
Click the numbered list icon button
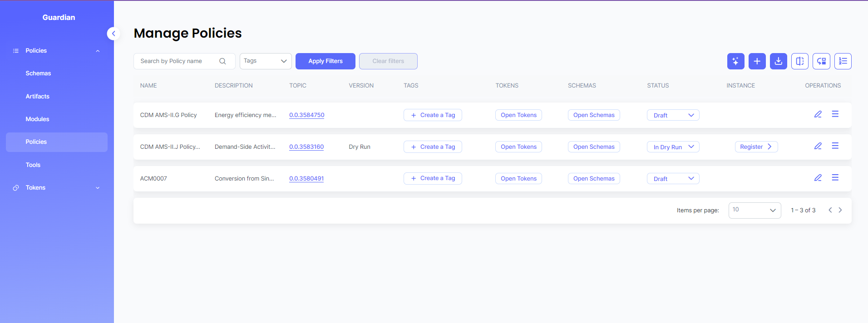pyautogui.click(x=843, y=61)
